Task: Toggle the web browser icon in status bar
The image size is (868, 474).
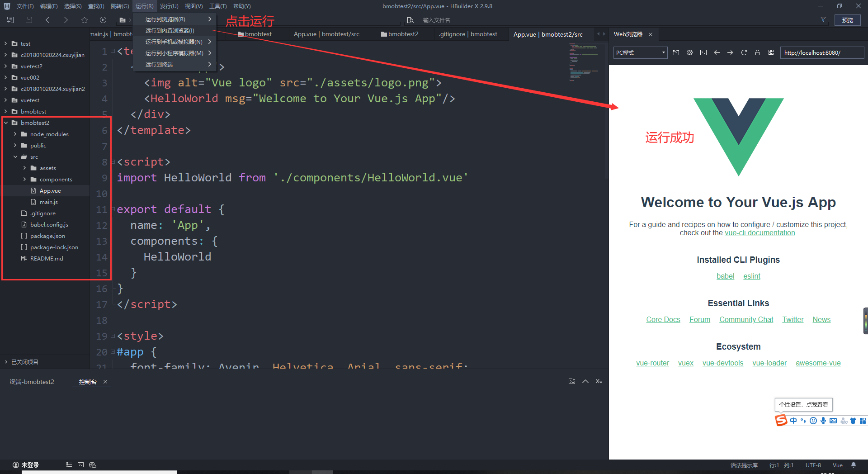Action: point(93,465)
